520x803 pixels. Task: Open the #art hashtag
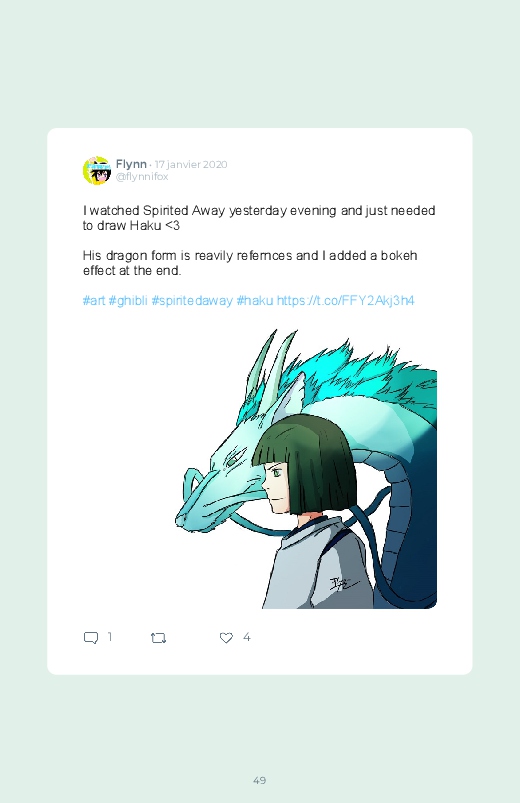click(94, 300)
